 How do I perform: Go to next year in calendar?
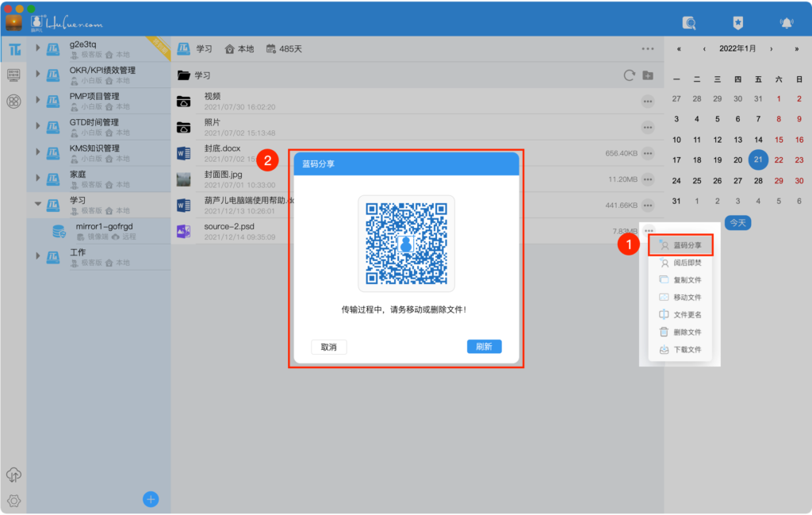click(796, 48)
